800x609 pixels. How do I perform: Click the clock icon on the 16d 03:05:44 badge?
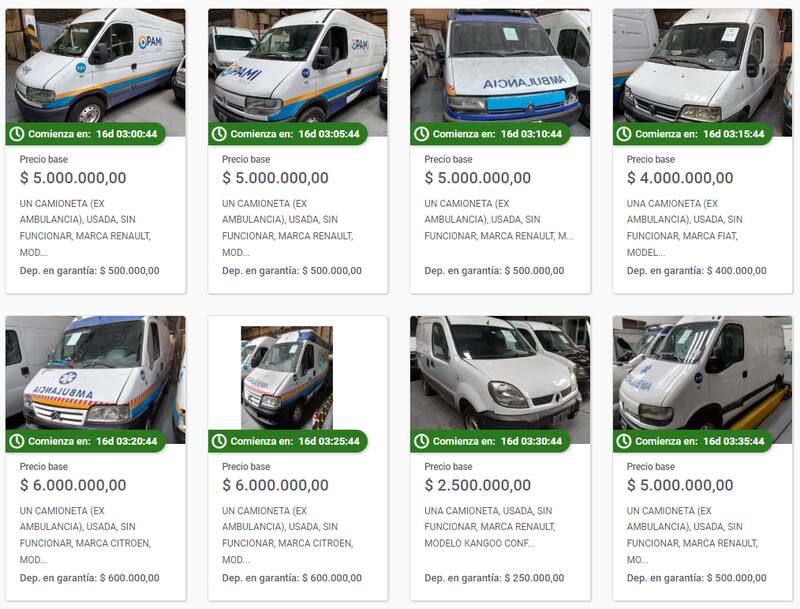(219, 134)
